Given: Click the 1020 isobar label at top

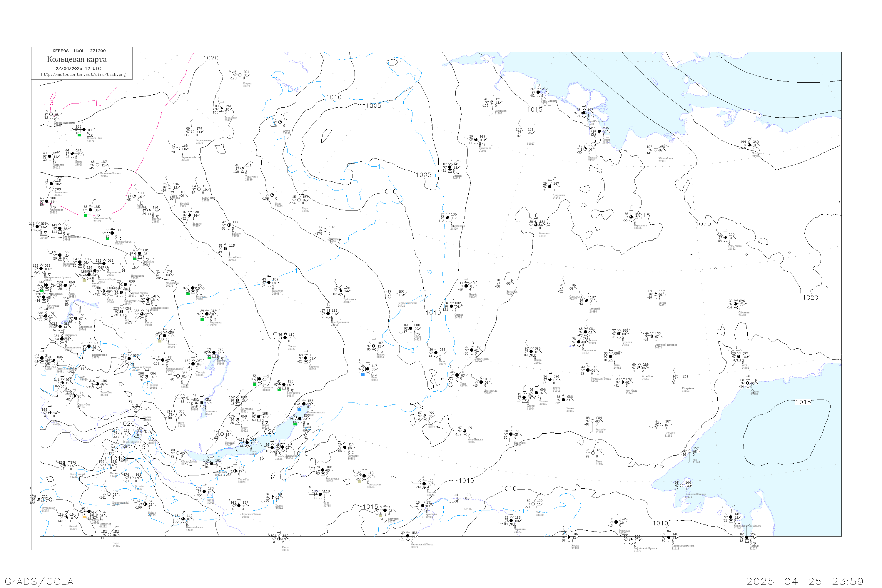Looking at the screenshot, I should [x=211, y=59].
